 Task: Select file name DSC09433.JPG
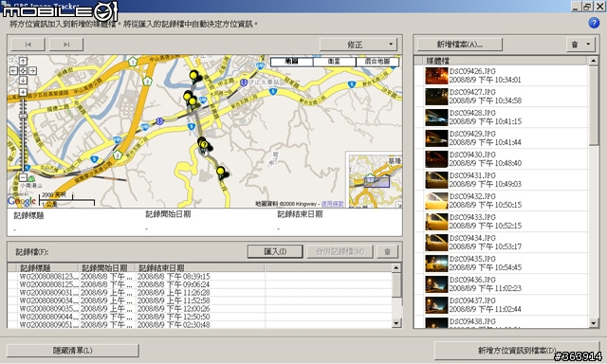tap(472, 217)
